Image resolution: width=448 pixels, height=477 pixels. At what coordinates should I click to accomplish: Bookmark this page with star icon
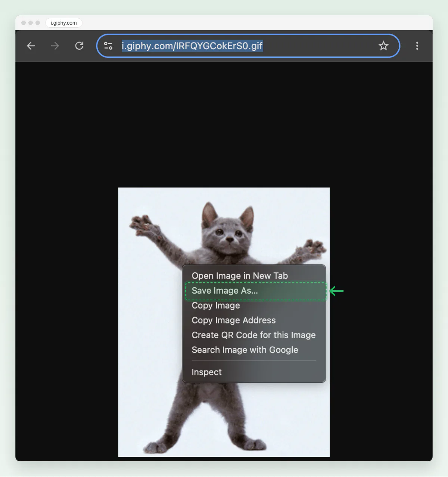click(x=383, y=46)
